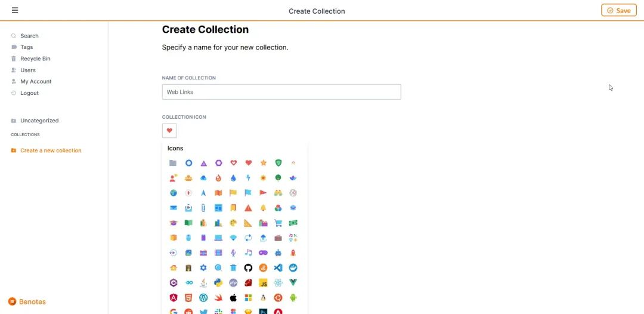Toggle the hamburger menu sidebar

15,10
